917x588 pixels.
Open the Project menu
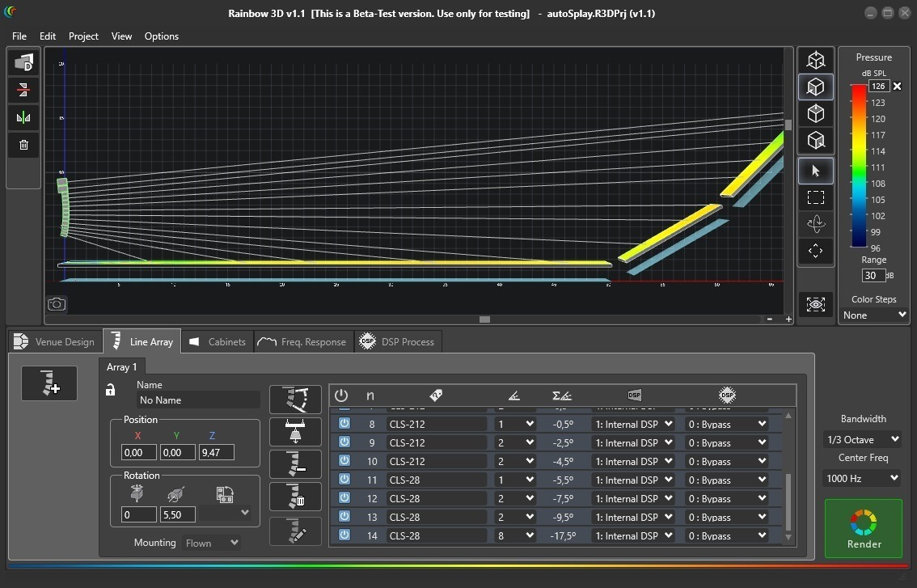coord(83,36)
